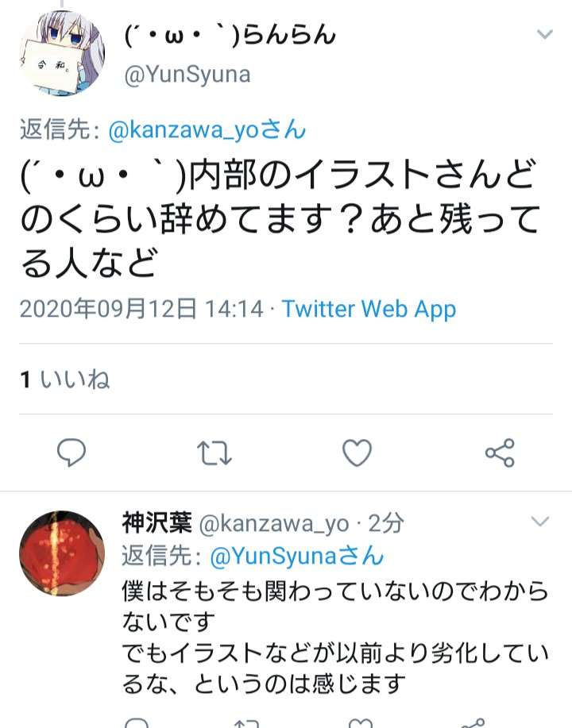Open Twitter Web App source link

point(369,309)
